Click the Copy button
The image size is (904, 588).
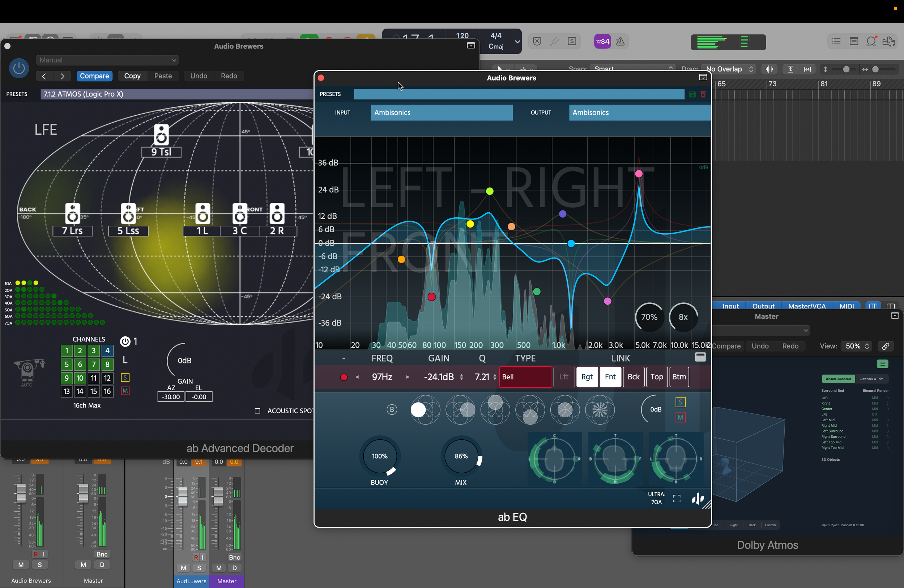(x=132, y=76)
